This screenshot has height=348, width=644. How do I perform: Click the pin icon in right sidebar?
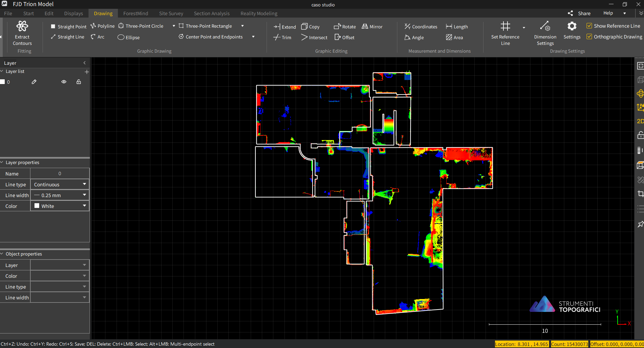click(640, 224)
